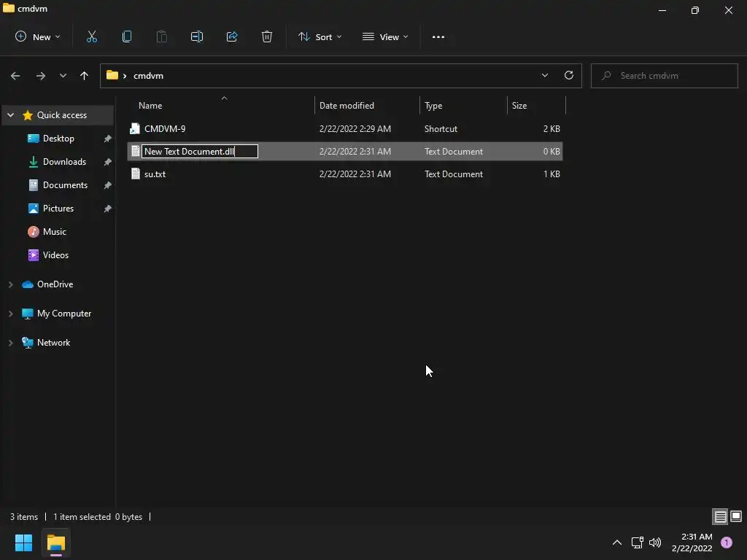The height and width of the screenshot is (560, 747).
Task: Open Desktop in the sidebar
Action: [x=58, y=139]
